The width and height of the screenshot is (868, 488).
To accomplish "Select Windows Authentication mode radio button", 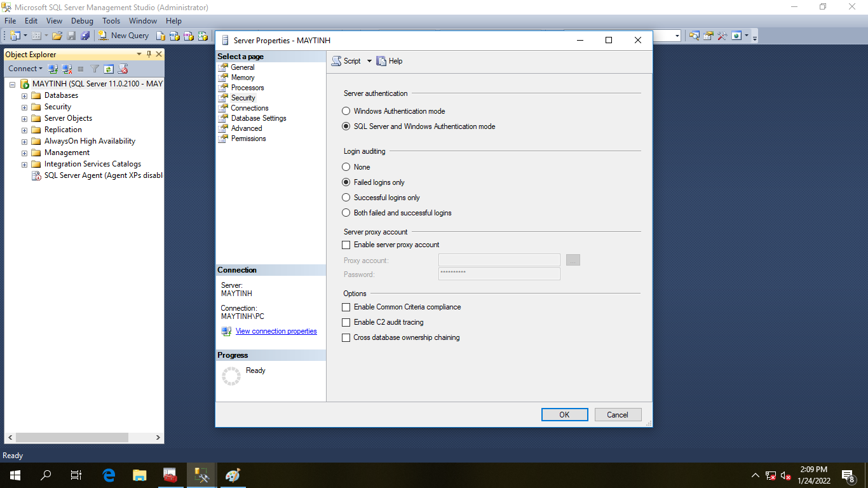I will [x=346, y=111].
